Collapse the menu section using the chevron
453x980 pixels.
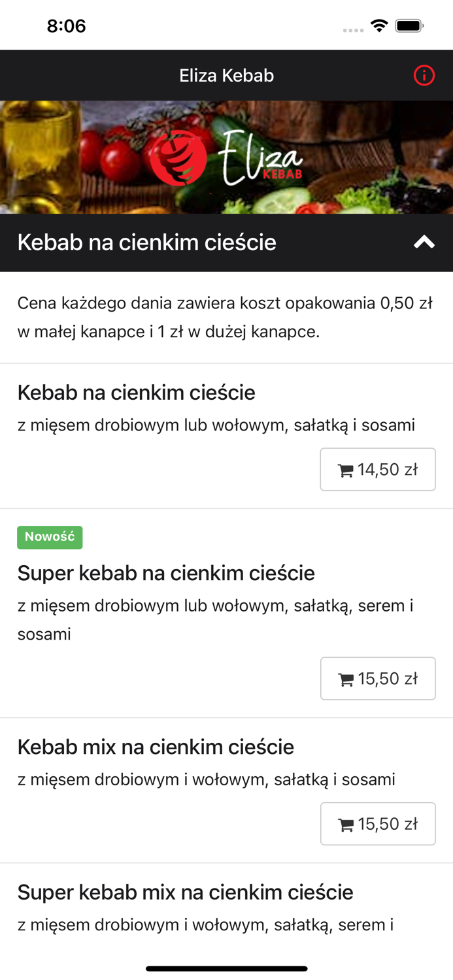(x=424, y=242)
